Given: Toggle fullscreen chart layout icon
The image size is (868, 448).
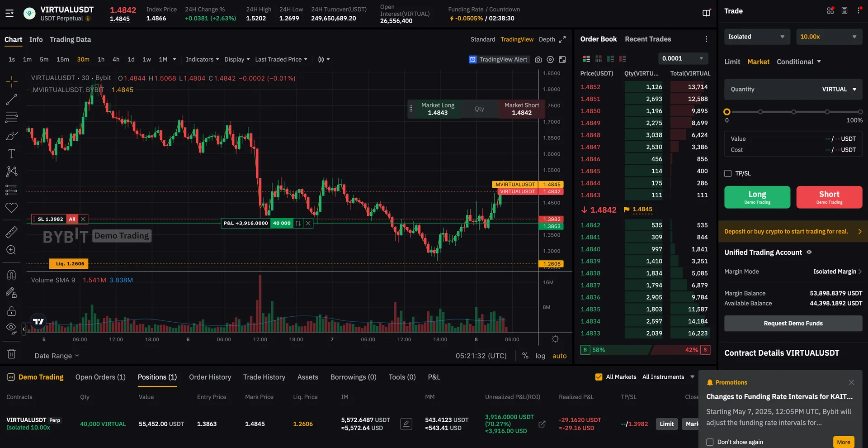Looking at the screenshot, I should 562,59.
